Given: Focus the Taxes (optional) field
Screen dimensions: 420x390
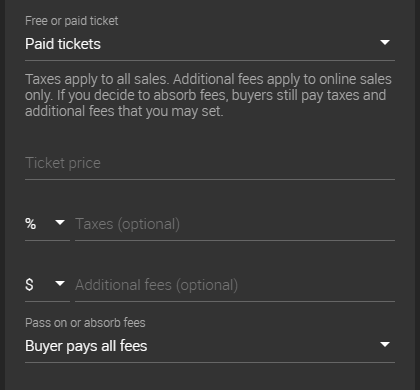Looking at the screenshot, I should (x=235, y=224).
